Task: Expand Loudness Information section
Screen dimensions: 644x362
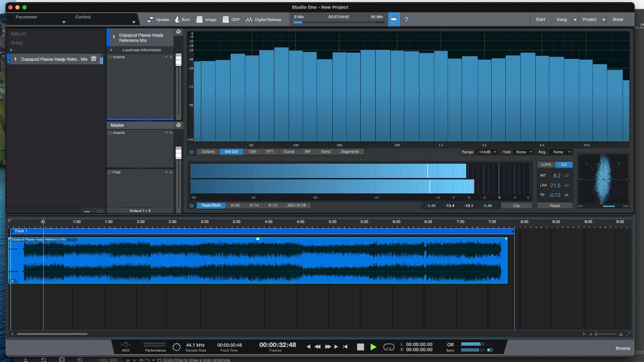Action: coord(111,50)
